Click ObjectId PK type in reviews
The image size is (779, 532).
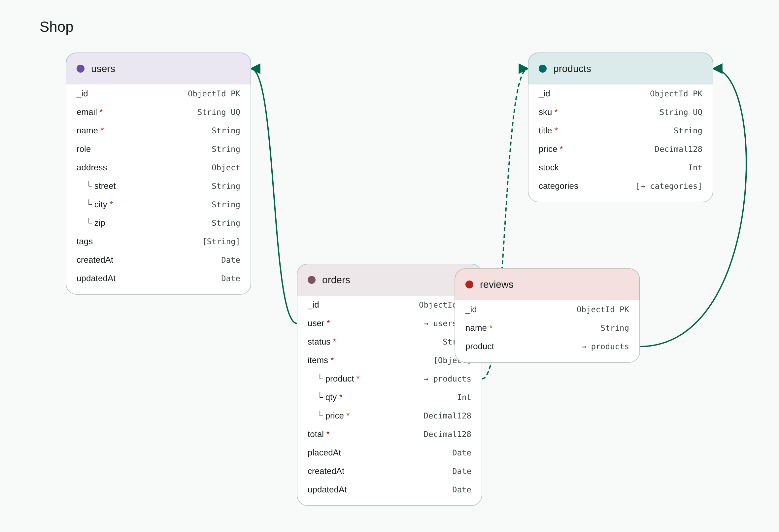click(603, 310)
